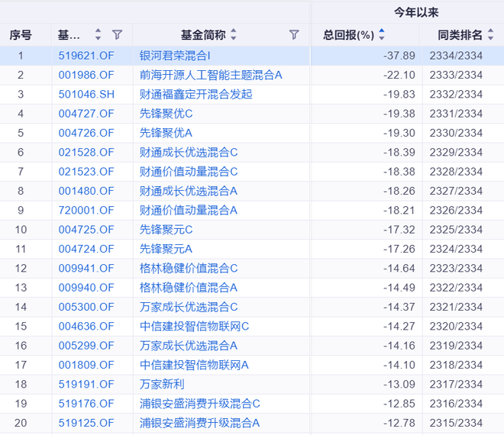Viewport: 504px width, 435px height.
Task: Open 中信建投智信物联网C fund page
Action: (194, 327)
